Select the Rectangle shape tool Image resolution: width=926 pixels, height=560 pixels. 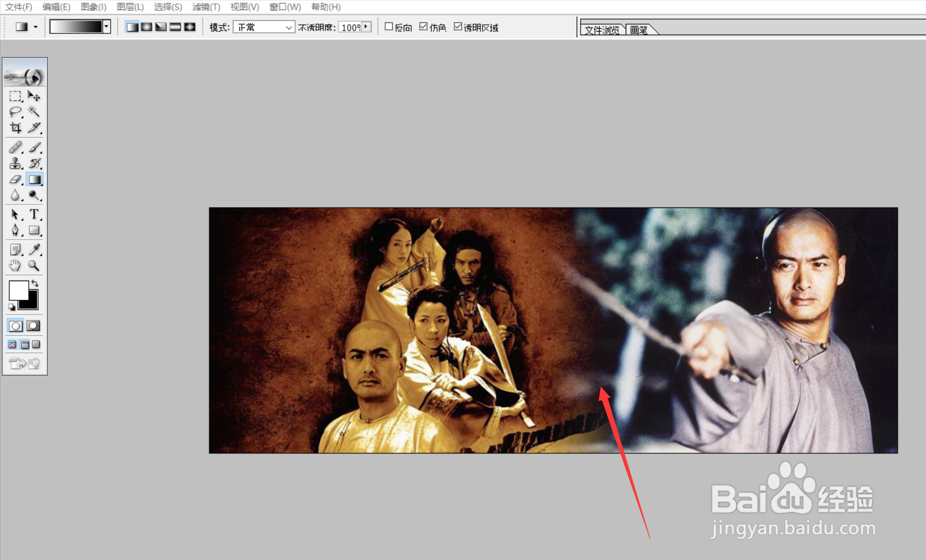pyautogui.click(x=34, y=230)
